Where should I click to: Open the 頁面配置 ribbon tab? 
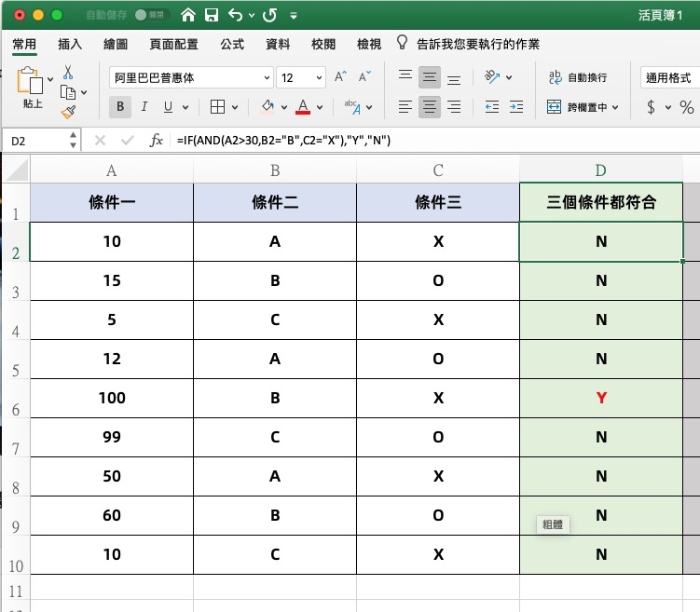(173, 44)
